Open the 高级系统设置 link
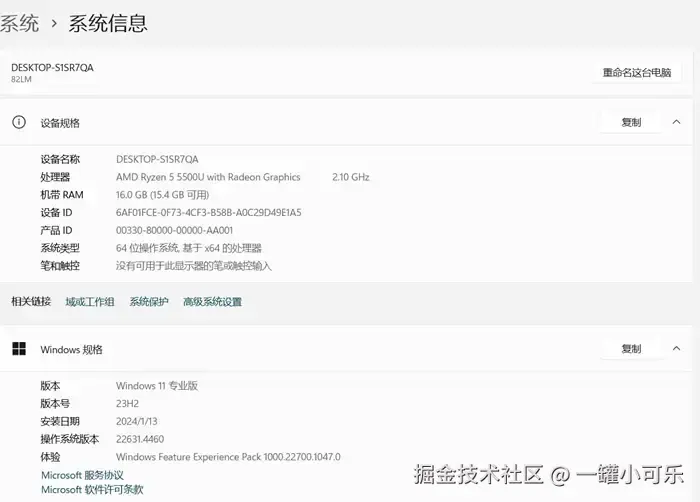700x502 pixels. (x=212, y=302)
